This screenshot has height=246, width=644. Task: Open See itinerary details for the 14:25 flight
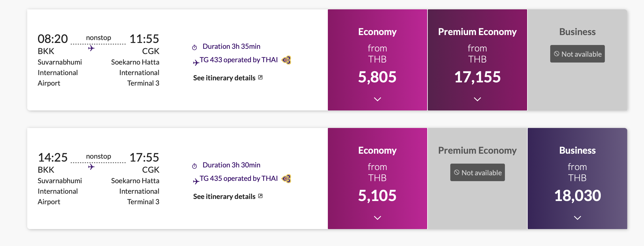(x=224, y=197)
